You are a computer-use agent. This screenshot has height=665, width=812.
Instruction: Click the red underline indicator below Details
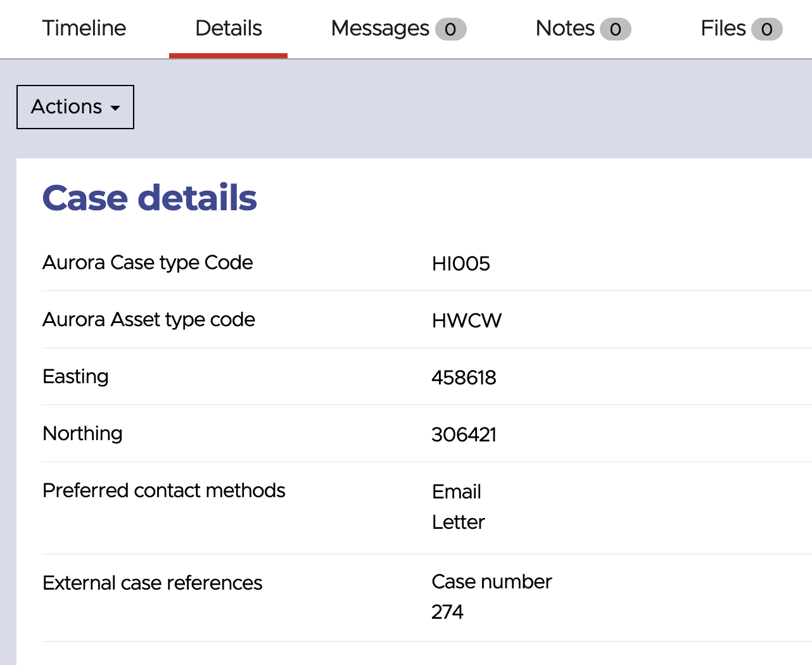(228, 56)
